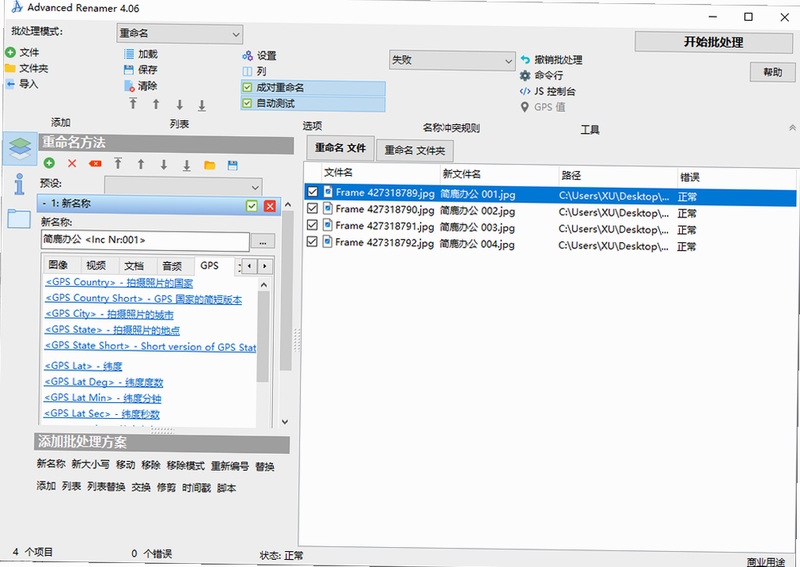Sort by the 错误 column header

click(x=735, y=177)
